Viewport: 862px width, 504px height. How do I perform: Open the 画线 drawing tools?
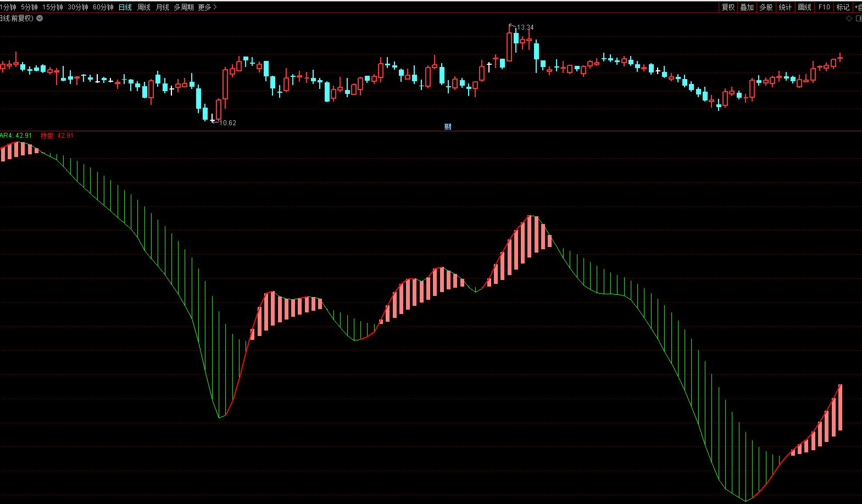(x=804, y=7)
